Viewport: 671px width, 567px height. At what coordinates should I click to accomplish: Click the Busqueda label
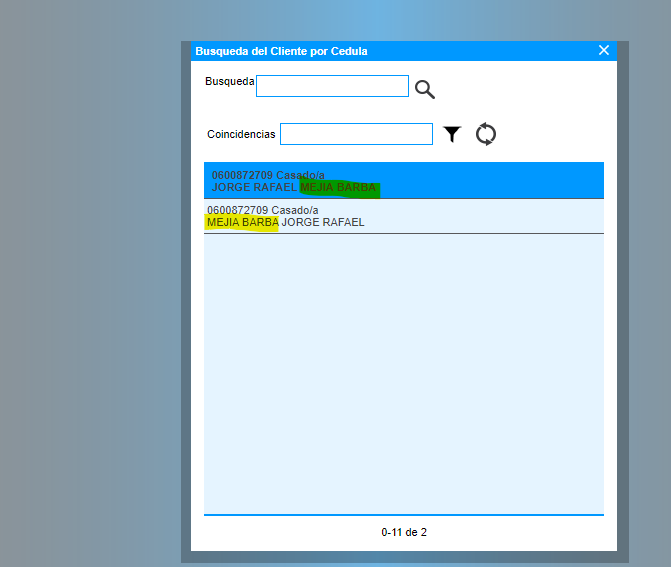point(230,81)
